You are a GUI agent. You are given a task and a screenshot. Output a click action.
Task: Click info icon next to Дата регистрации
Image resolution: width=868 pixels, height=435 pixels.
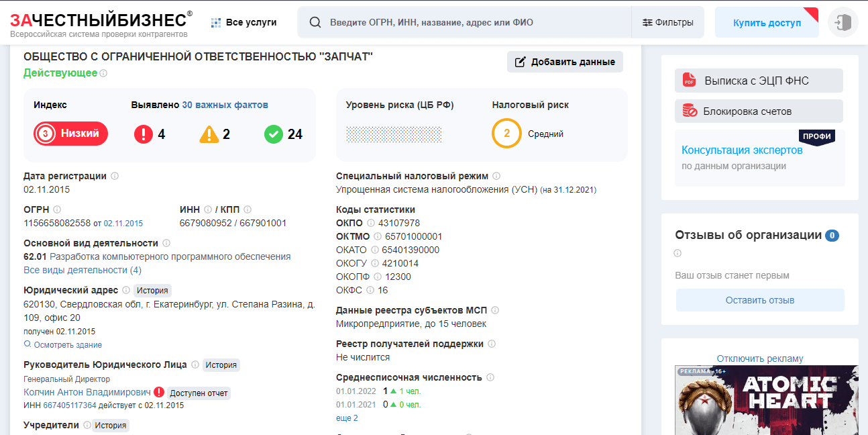click(115, 176)
